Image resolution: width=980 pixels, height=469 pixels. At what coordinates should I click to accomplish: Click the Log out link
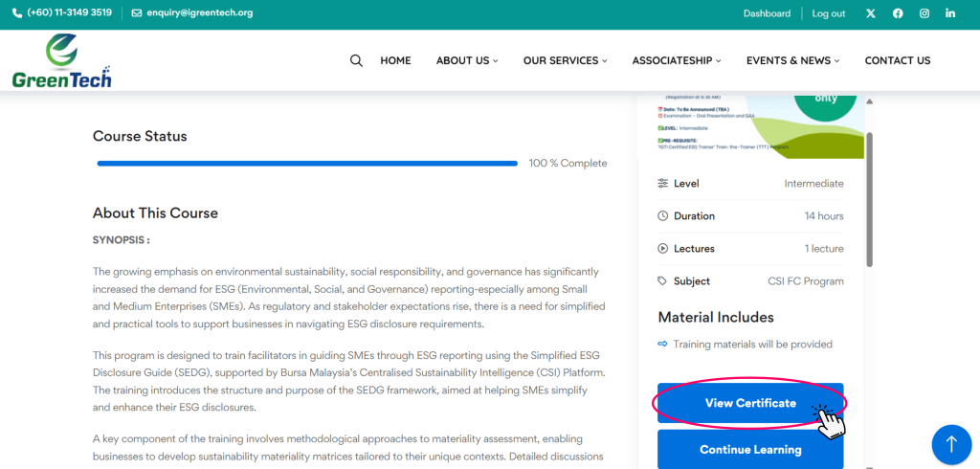tap(829, 13)
